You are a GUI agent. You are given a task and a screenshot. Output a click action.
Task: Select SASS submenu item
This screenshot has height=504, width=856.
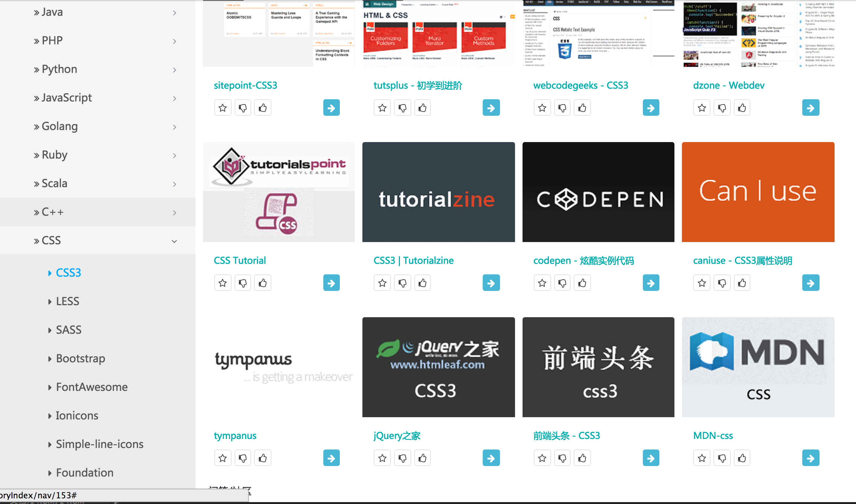pyautogui.click(x=69, y=330)
